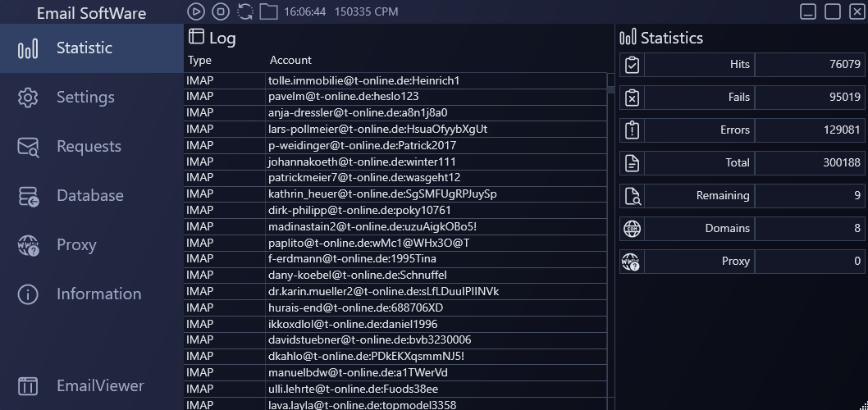Open the Database icon in the sidebar

(x=28, y=196)
